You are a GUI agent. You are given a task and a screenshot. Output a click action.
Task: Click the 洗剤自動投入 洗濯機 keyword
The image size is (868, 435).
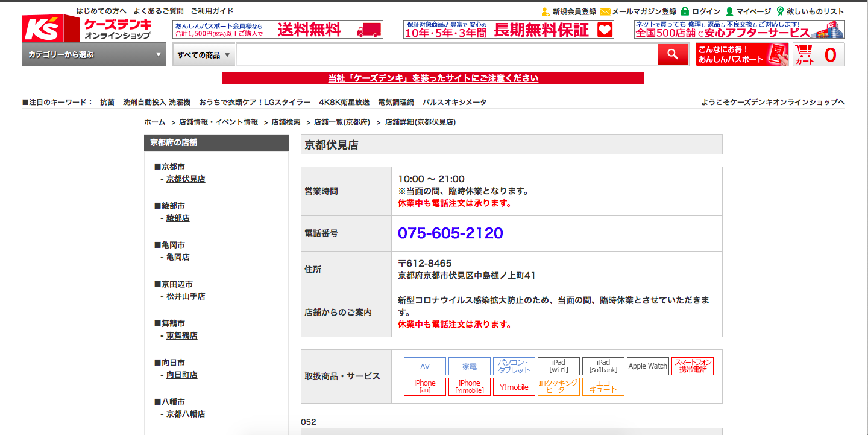click(x=157, y=102)
